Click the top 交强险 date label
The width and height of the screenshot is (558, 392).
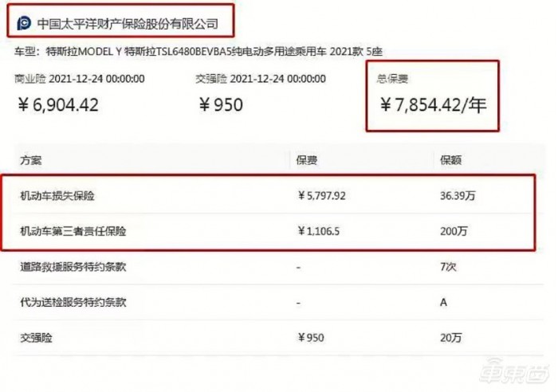[x=260, y=79]
